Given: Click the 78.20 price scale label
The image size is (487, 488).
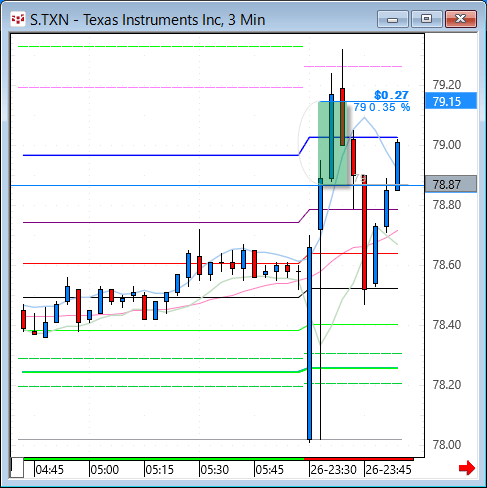Looking at the screenshot, I should point(447,385).
